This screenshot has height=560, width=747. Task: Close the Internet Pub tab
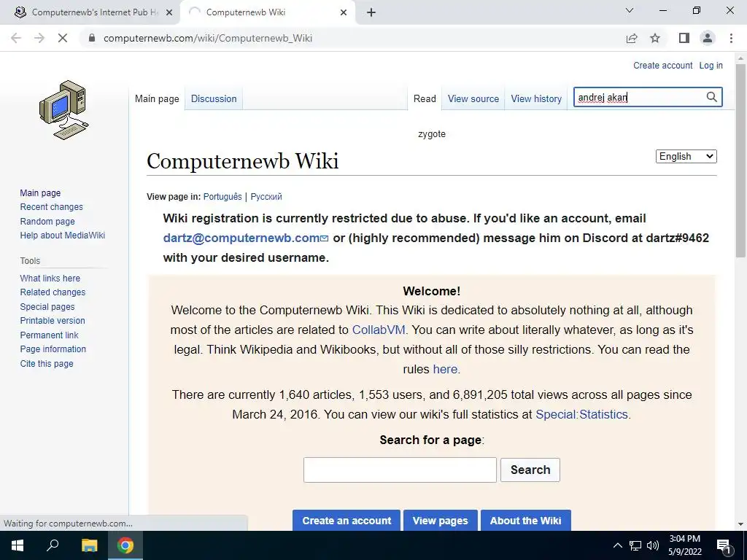[x=169, y=12]
